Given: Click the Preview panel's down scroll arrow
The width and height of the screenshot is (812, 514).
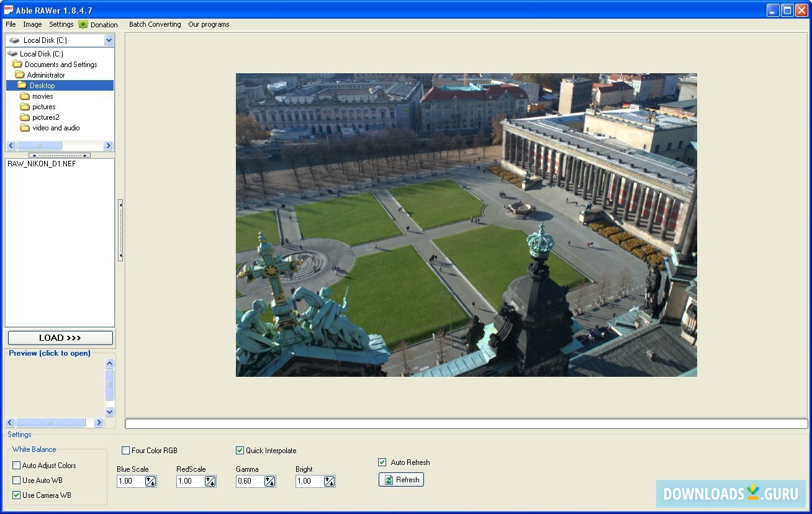Looking at the screenshot, I should coord(110,412).
